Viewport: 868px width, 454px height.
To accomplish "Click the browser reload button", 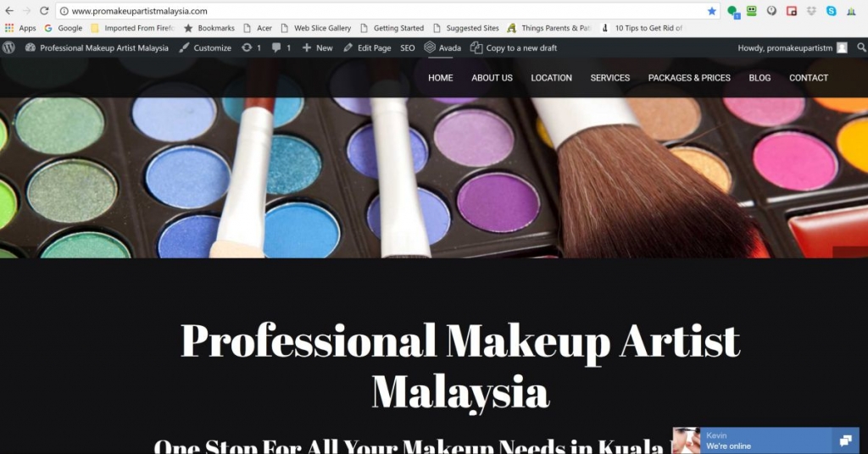I will 44,11.
